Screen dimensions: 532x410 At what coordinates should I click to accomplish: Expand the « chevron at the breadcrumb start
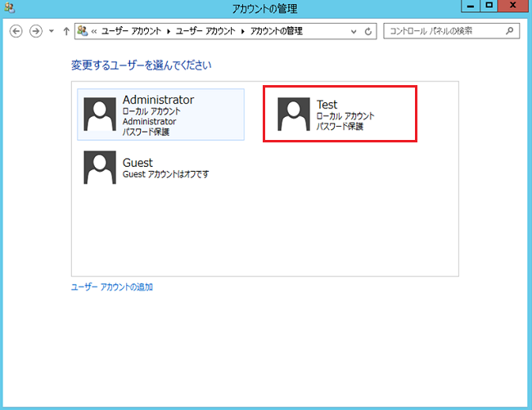click(x=93, y=31)
